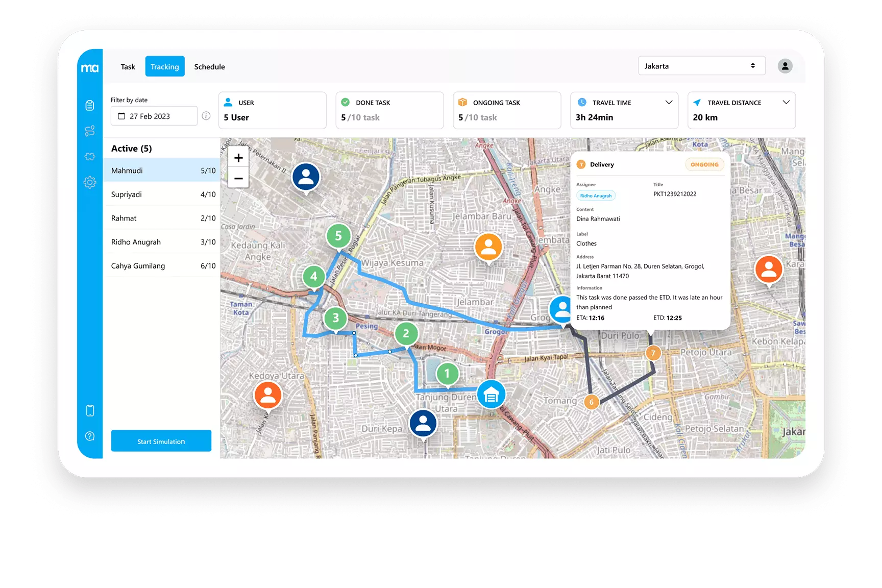Open the help question-mark icon in the sidebar
Viewport: 882px width, 588px height.
[x=89, y=435]
